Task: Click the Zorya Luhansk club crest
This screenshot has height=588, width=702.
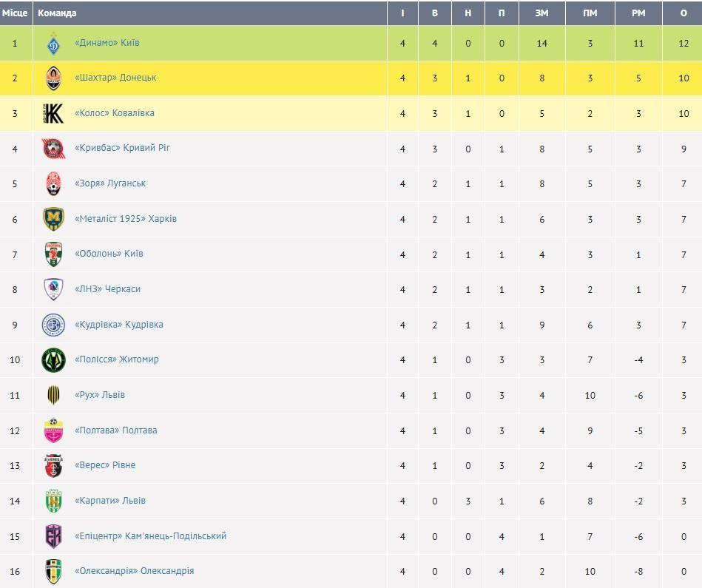Action: tap(53, 183)
